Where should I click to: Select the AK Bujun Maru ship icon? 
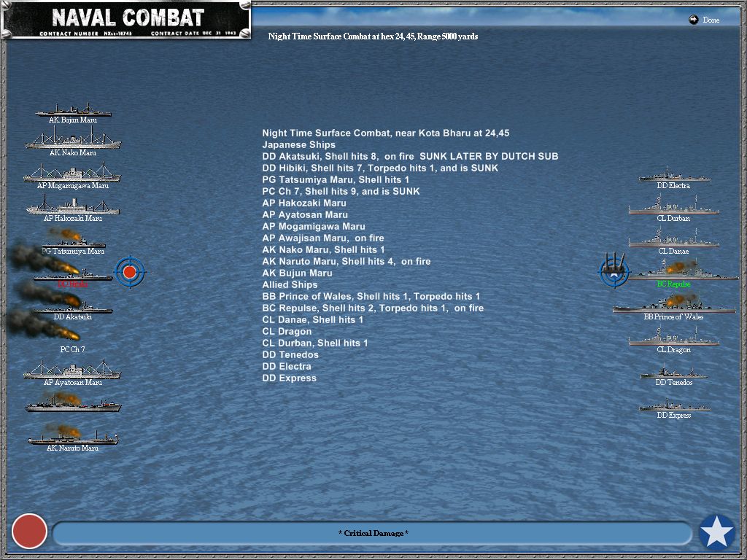tap(73, 110)
